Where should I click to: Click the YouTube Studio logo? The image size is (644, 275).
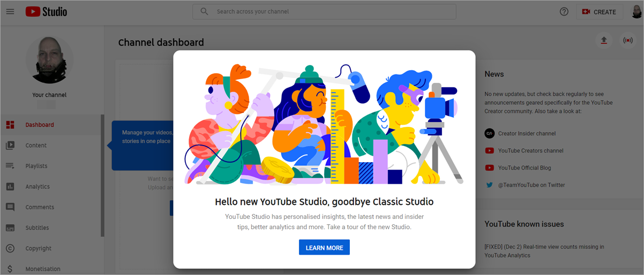pyautogui.click(x=46, y=12)
